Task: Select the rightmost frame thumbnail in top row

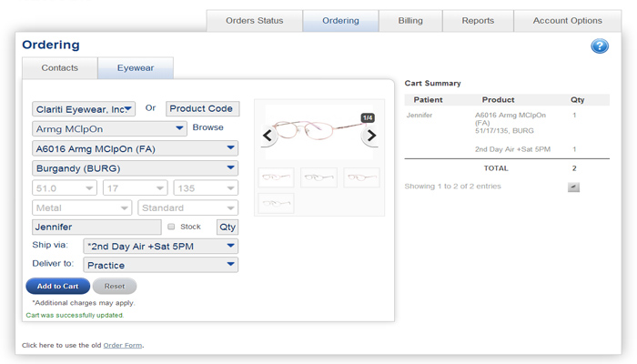Action: click(x=361, y=177)
